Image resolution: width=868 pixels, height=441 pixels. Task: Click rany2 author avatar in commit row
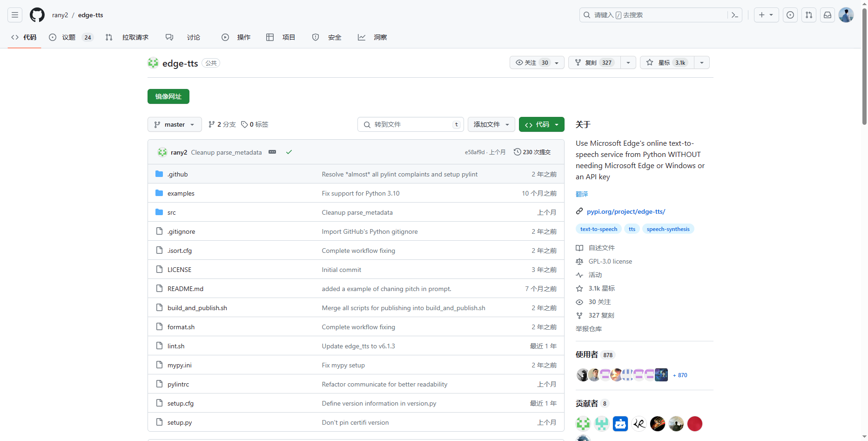click(x=162, y=152)
